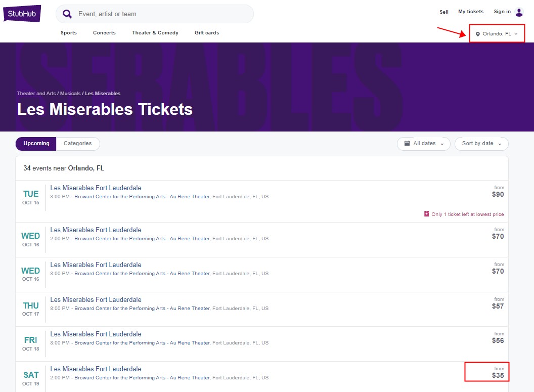This screenshot has width=534, height=392.
Task: Open the Sort by date dropdown
Action: pyautogui.click(x=481, y=144)
